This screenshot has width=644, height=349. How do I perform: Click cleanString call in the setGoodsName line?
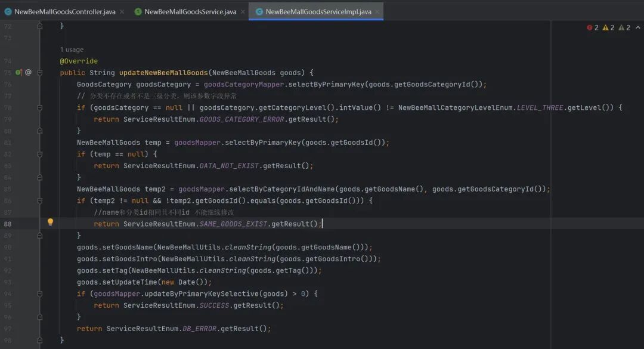coord(248,248)
